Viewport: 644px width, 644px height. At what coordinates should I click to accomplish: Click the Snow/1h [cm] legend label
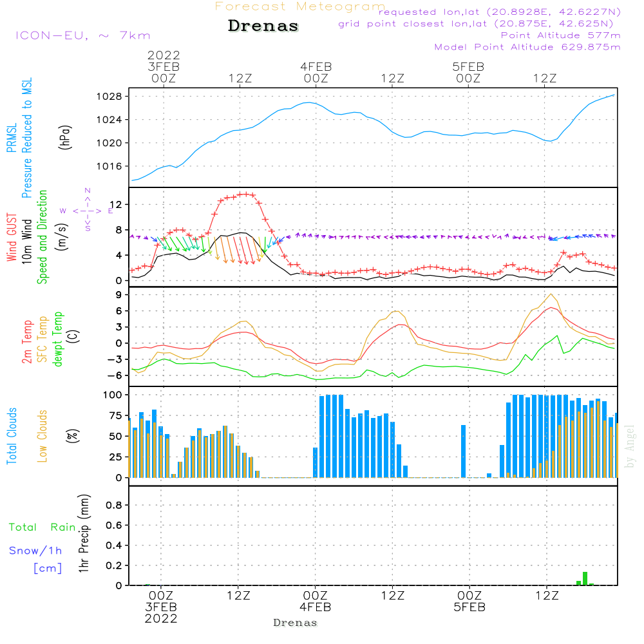tap(35, 559)
